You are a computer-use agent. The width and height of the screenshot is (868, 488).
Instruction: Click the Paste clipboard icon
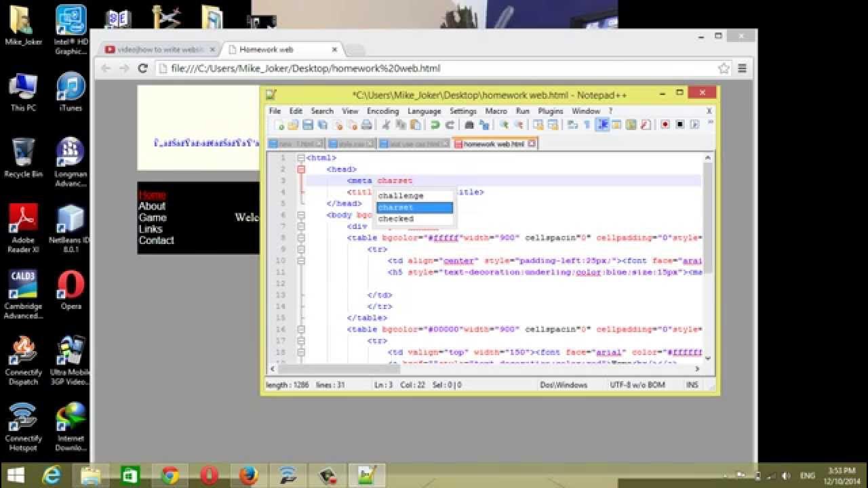pyautogui.click(x=415, y=125)
